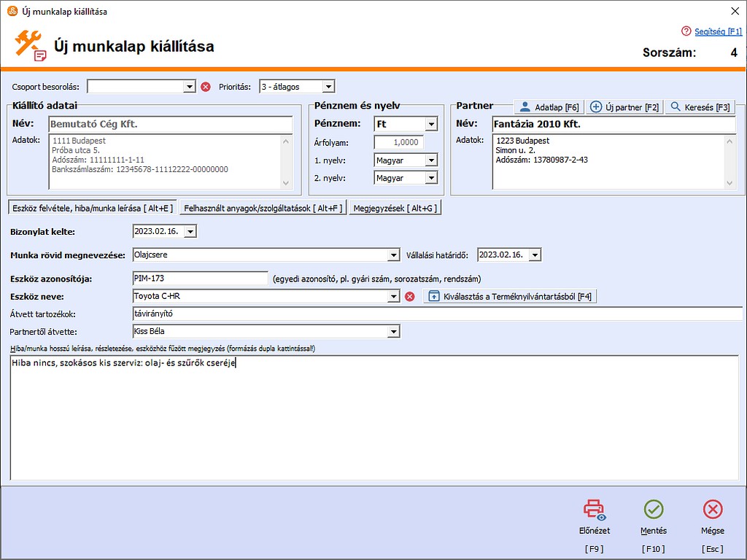The width and height of the screenshot is (747, 560).
Task: Click the red Mégse cancel icon
Action: (x=713, y=510)
